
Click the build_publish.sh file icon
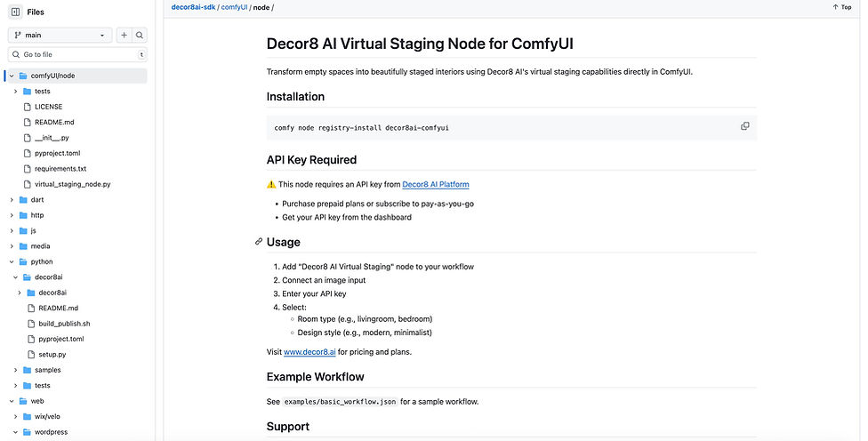(31, 324)
